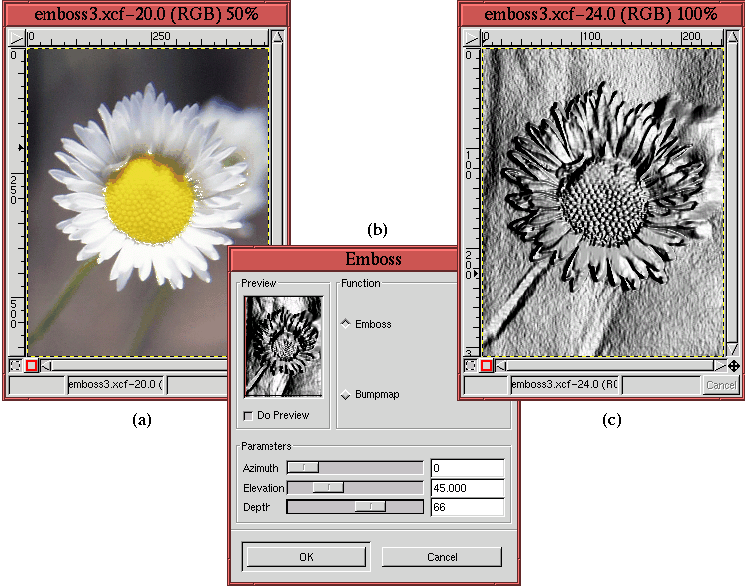Viewport: 745px width, 587px height.
Task: Click the Depth slider handle
Action: (370, 507)
